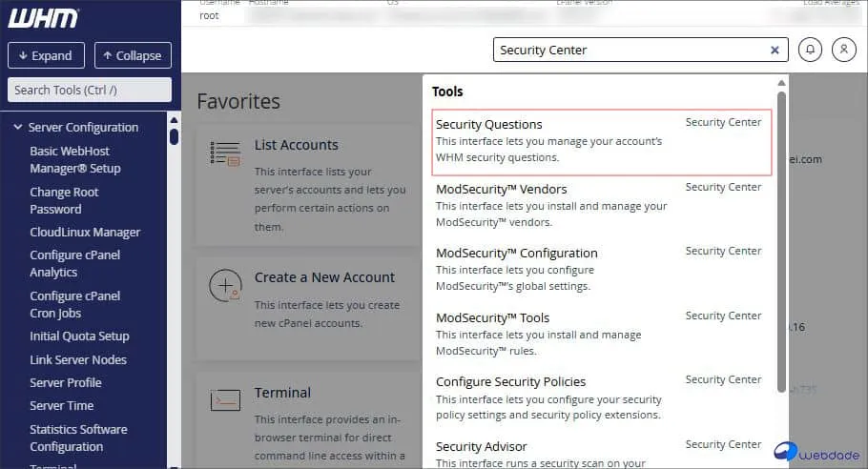Select ModSecurity Configuration search result
868x469 pixels.
(x=602, y=270)
